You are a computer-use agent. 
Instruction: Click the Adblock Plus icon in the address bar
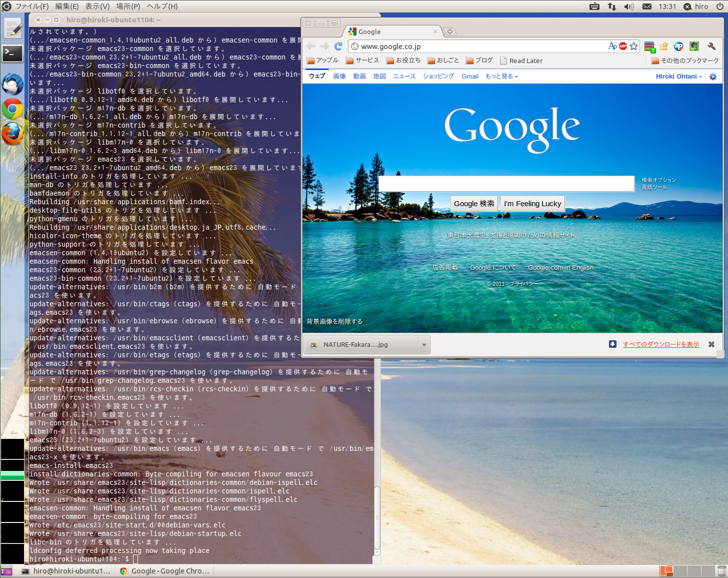tap(623, 46)
